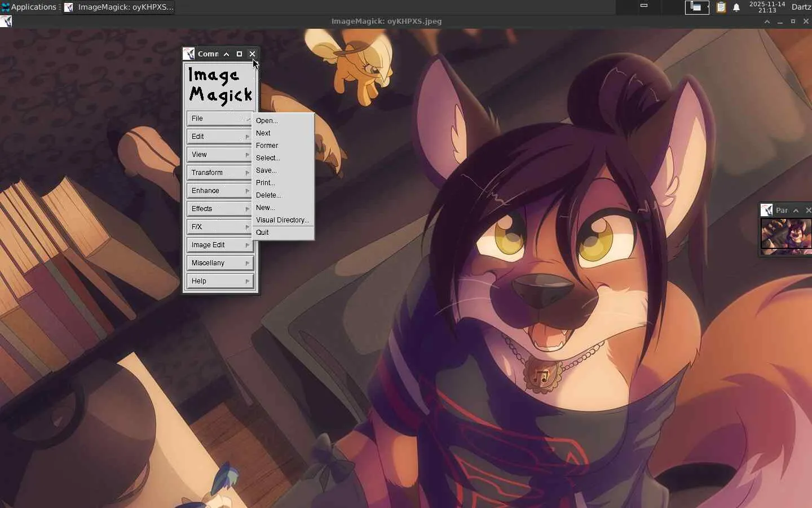Expand the Effects submenu arrow
812x508 pixels.
[x=247, y=209]
